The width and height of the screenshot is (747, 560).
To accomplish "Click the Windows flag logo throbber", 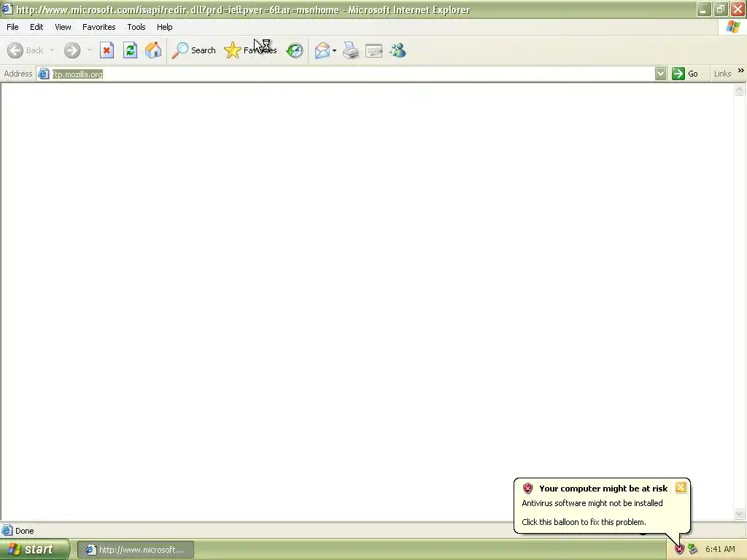I will (733, 27).
